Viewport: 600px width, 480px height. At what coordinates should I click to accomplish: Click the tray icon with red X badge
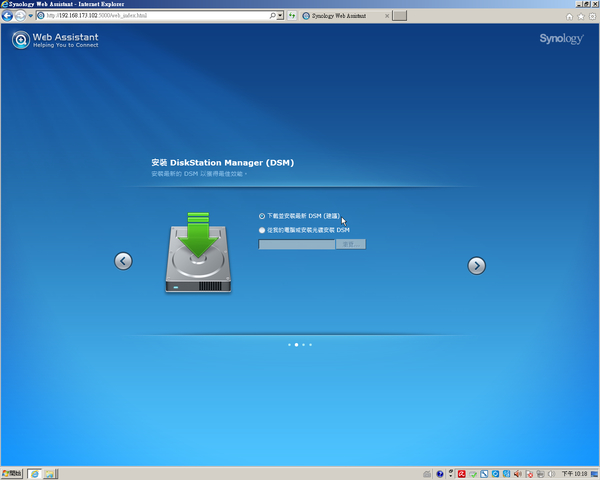(x=529, y=474)
